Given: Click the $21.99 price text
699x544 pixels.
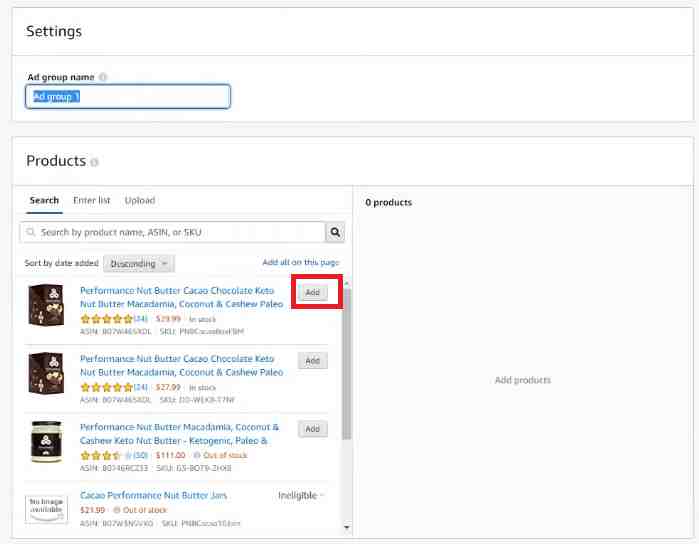Looking at the screenshot, I should click(93, 510).
